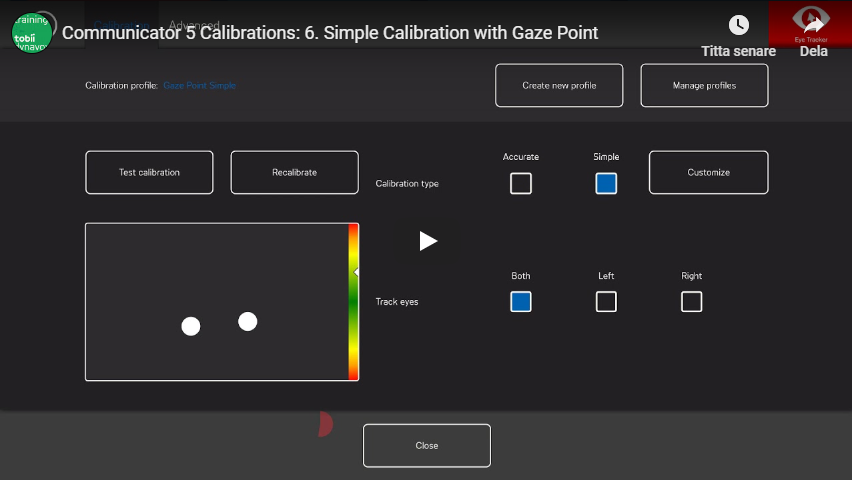Click the left white eye dot in track status
The width and height of the screenshot is (852, 480).
point(190,326)
